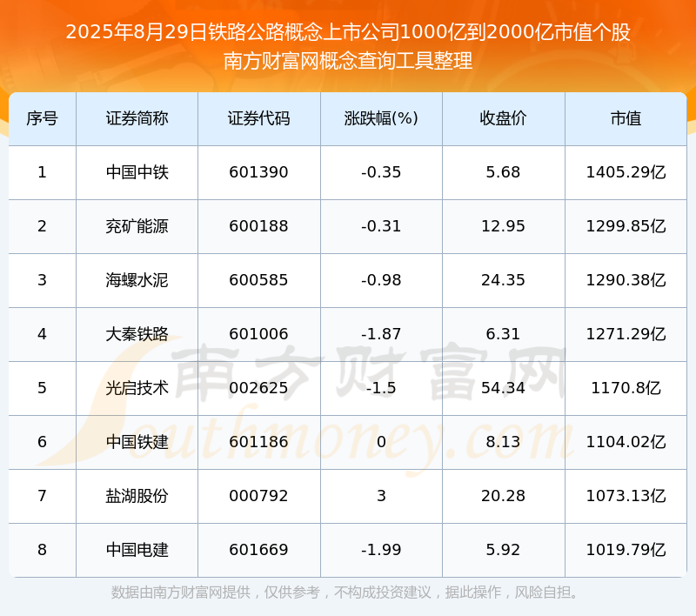Click market cap 1019.79亿
This screenshot has height=616, width=696.
pos(626,551)
